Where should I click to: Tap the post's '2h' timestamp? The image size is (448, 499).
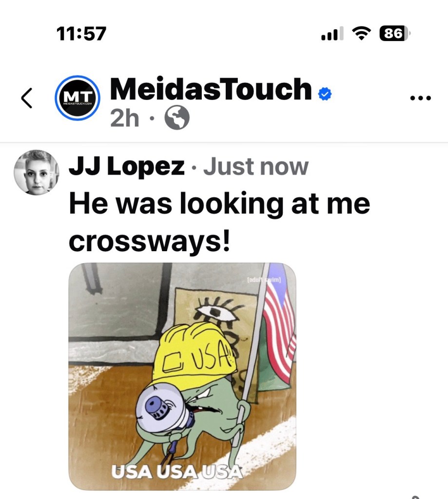tap(125, 118)
